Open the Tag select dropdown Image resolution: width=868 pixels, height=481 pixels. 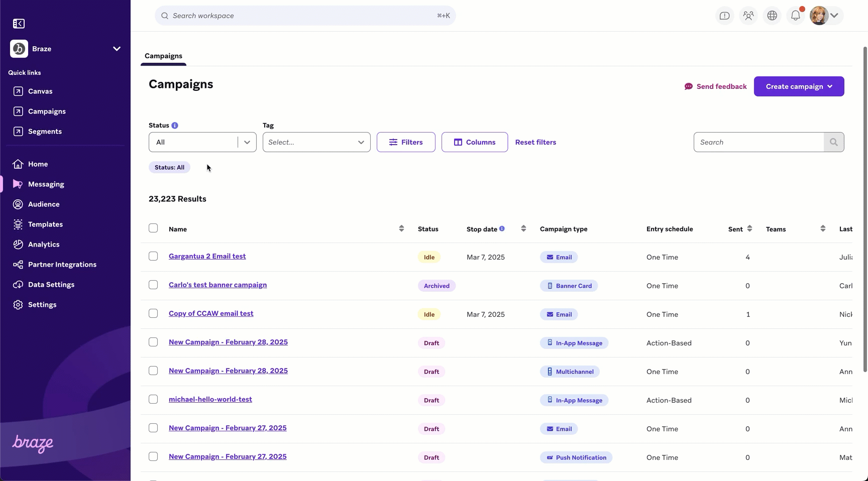[316, 142]
